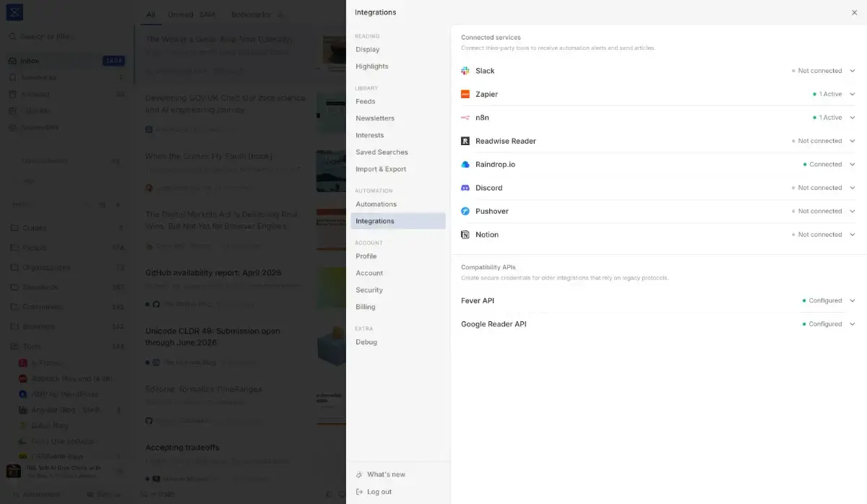Viewport: 867px width, 504px height.
Task: Open "GitHub availability report: April 2026" article
Action: pyautogui.click(x=213, y=273)
